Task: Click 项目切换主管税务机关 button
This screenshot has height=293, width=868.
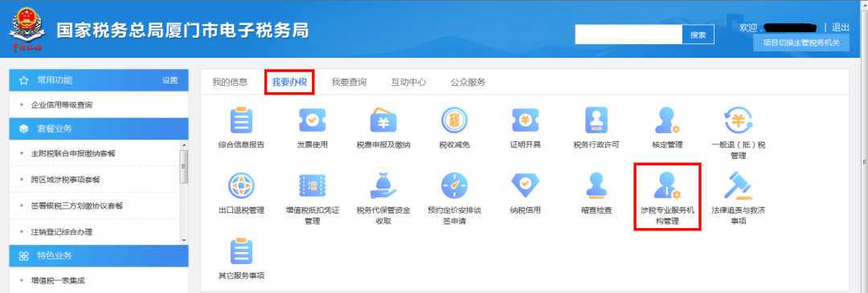Action: click(x=801, y=43)
